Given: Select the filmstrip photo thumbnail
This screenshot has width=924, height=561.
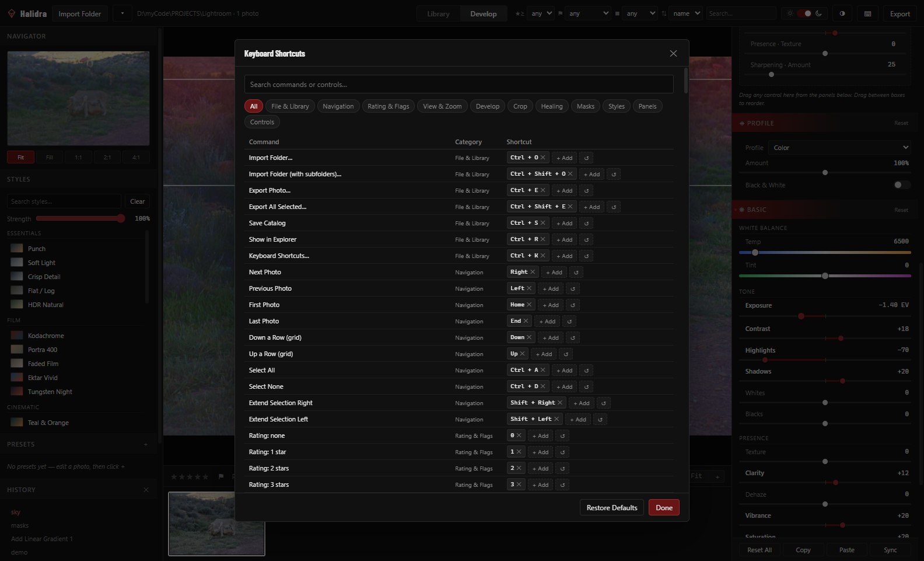Looking at the screenshot, I should (217, 524).
